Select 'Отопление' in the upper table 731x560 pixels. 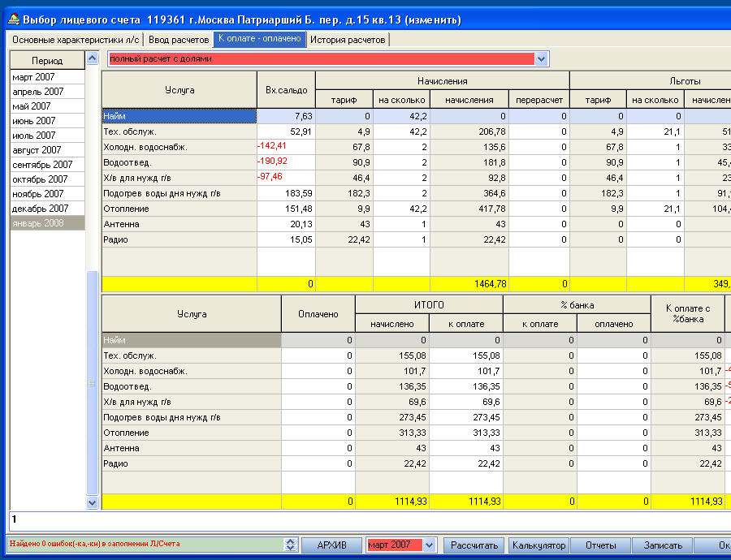[x=180, y=209]
